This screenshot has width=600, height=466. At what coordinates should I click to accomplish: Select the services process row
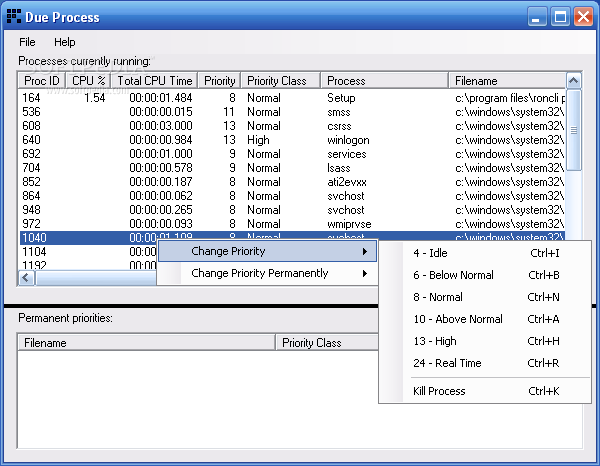[292, 154]
